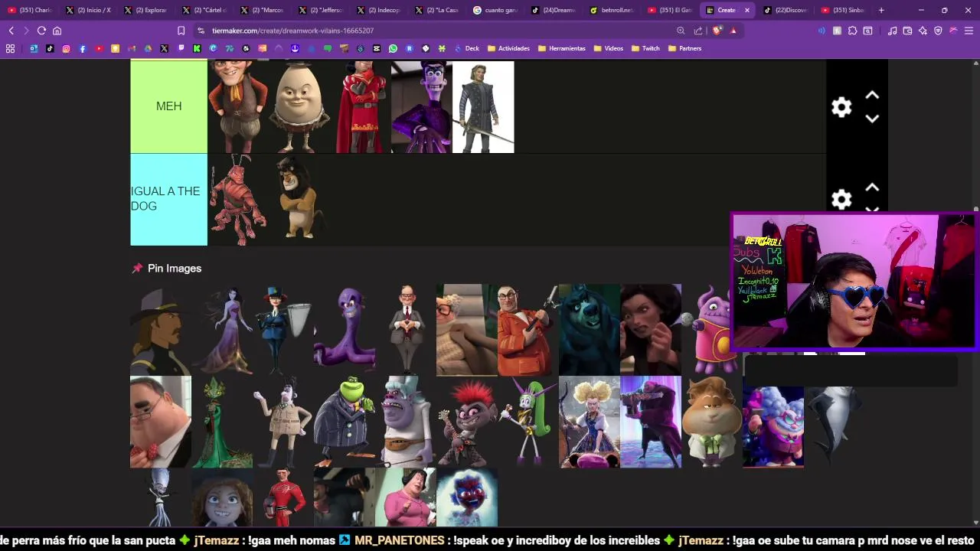Select Prince Charming image in MEH row
This screenshot has height=551, width=980.
tap(483, 107)
